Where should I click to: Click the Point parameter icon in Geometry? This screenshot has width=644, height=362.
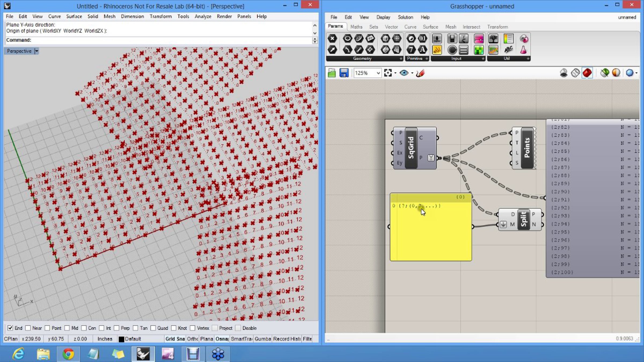tap(332, 39)
